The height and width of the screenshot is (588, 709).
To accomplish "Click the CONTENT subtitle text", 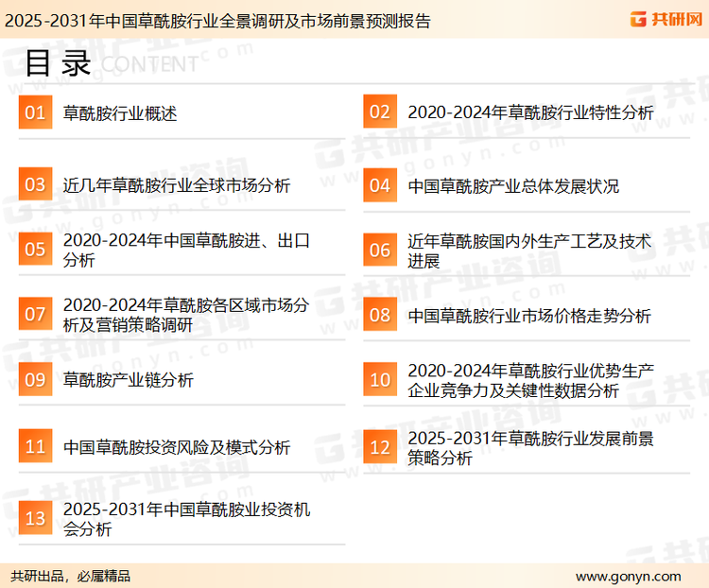I will [149, 64].
